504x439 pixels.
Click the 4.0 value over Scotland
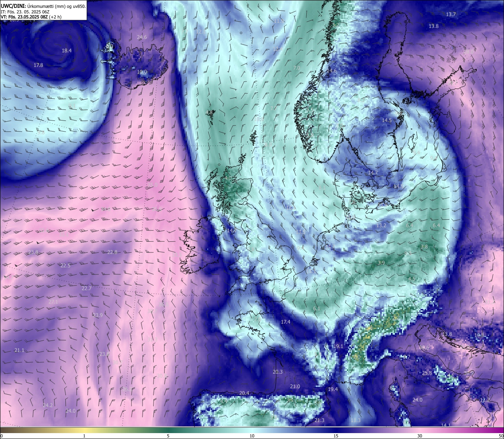228,178
